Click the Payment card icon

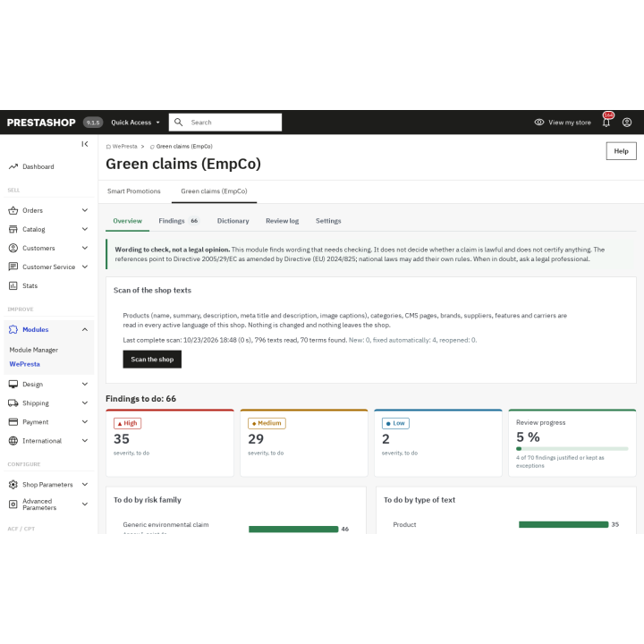[x=13, y=422]
